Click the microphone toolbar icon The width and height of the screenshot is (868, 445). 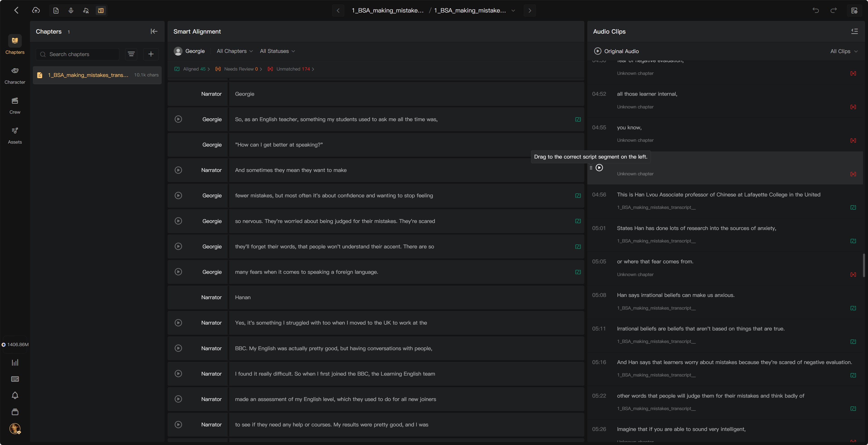coord(71,10)
